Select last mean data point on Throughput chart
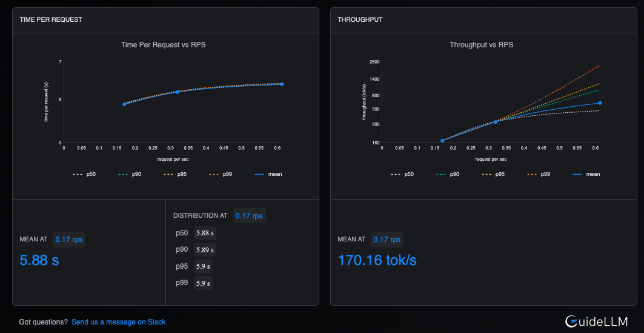The height and width of the screenshot is (333, 644). 600,103
